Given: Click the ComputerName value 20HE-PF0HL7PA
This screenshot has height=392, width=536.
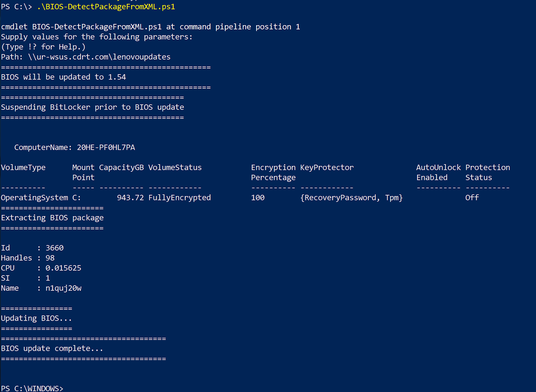Looking at the screenshot, I should click(x=106, y=147).
